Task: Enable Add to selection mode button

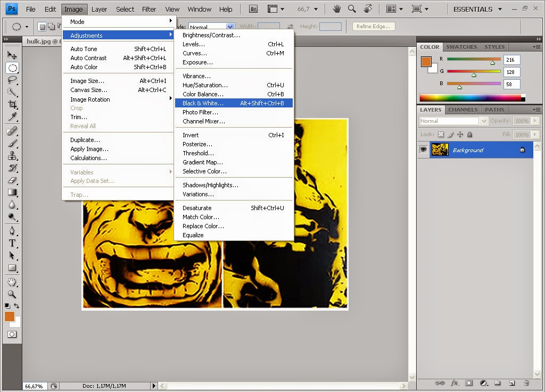Action: [51, 27]
